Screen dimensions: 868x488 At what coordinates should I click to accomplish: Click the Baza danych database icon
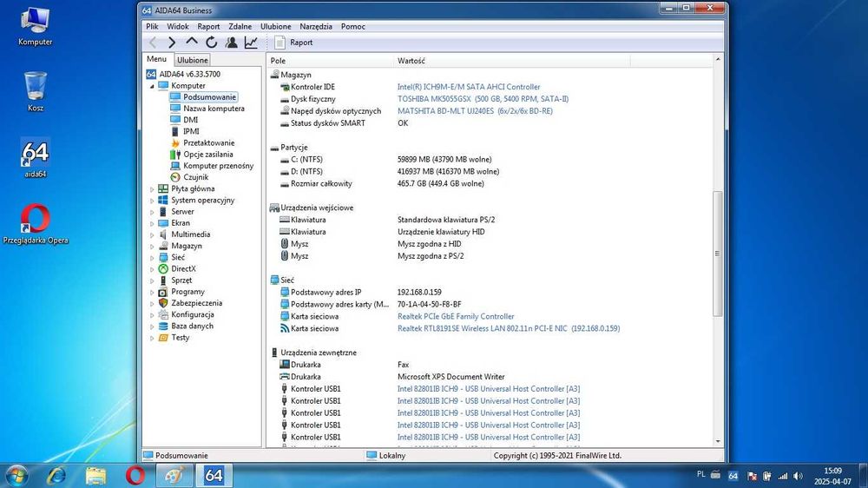coord(163,326)
